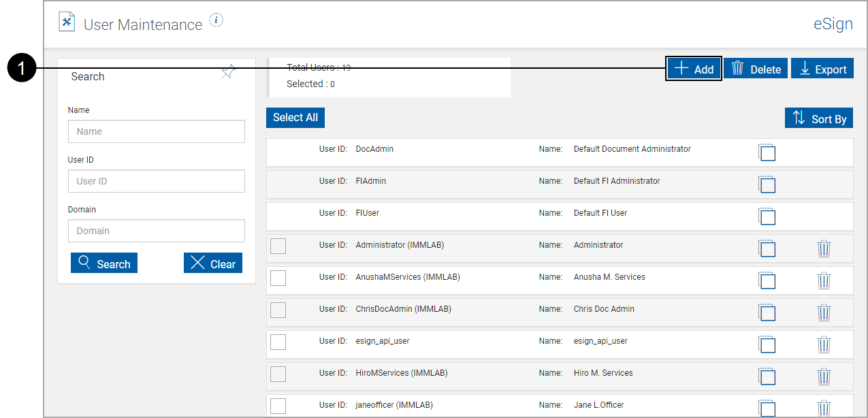The width and height of the screenshot is (868, 418).
Task: Click the Export button
Action: [x=822, y=69]
